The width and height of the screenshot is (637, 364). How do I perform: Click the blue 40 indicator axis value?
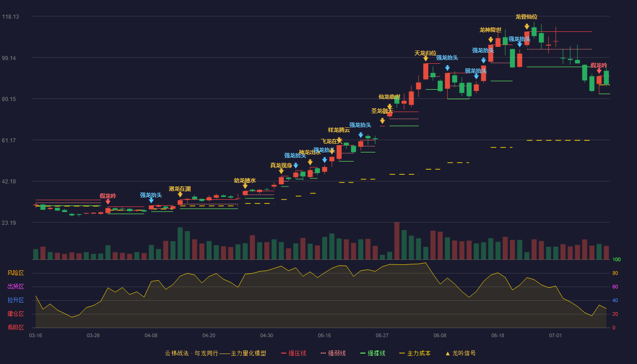tap(615, 300)
